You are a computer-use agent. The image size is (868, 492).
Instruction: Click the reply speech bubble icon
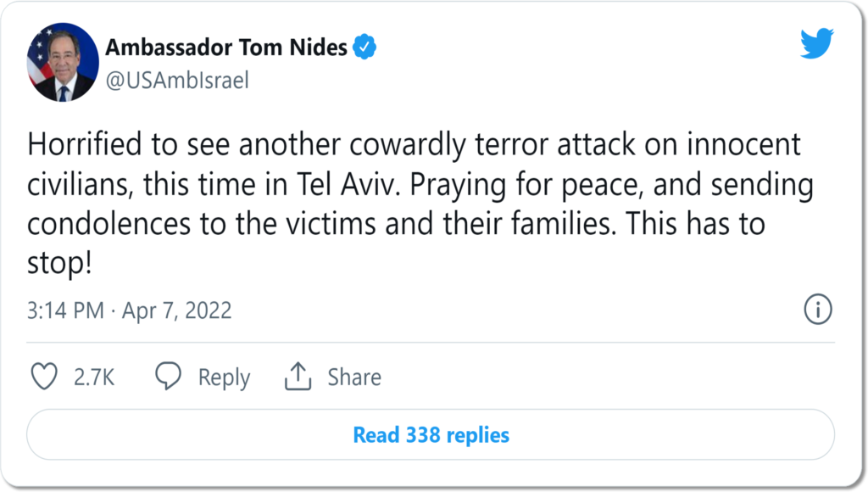170,377
